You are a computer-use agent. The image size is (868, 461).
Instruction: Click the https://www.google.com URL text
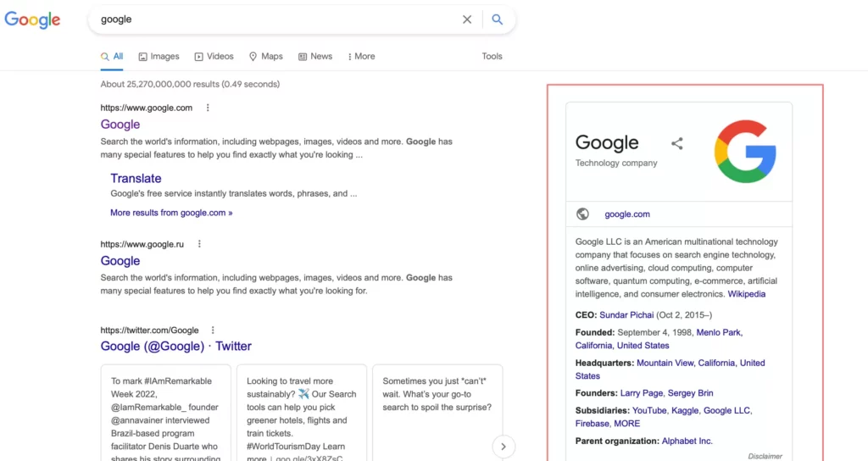146,108
